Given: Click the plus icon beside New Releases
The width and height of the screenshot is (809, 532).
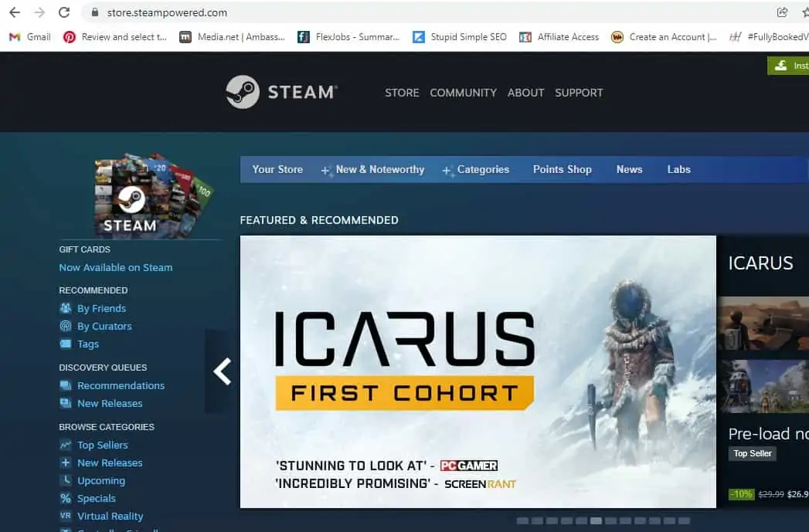Looking at the screenshot, I should coord(66,463).
